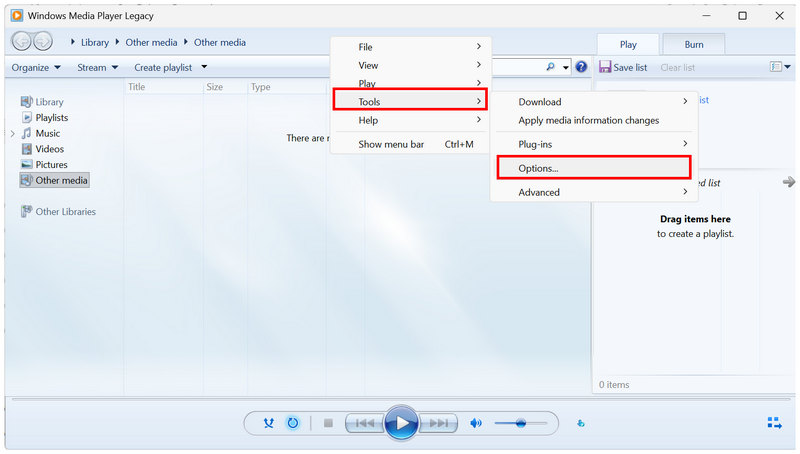Mute audio with the speaker icon
800x454 pixels.
476,423
